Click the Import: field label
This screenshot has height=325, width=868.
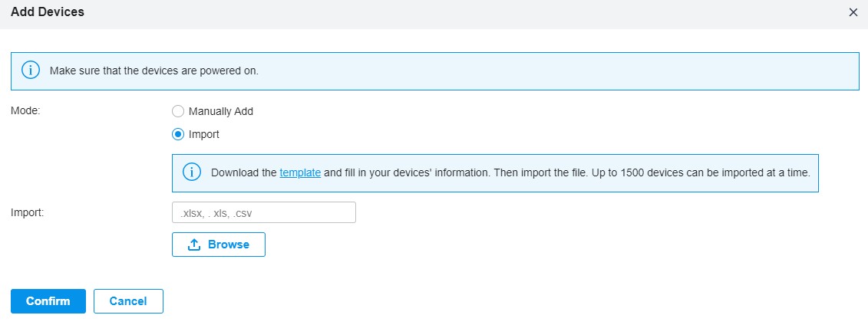pos(27,212)
